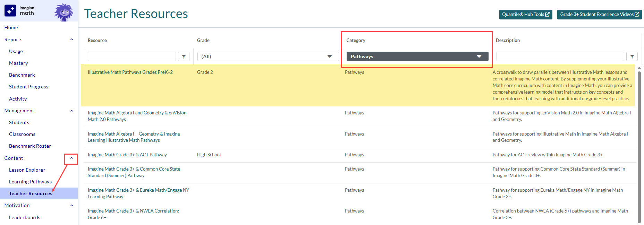The width and height of the screenshot is (644, 225).
Task: Open Illustrative Math Pathways Grades PreK–2 resource
Action: 130,72
